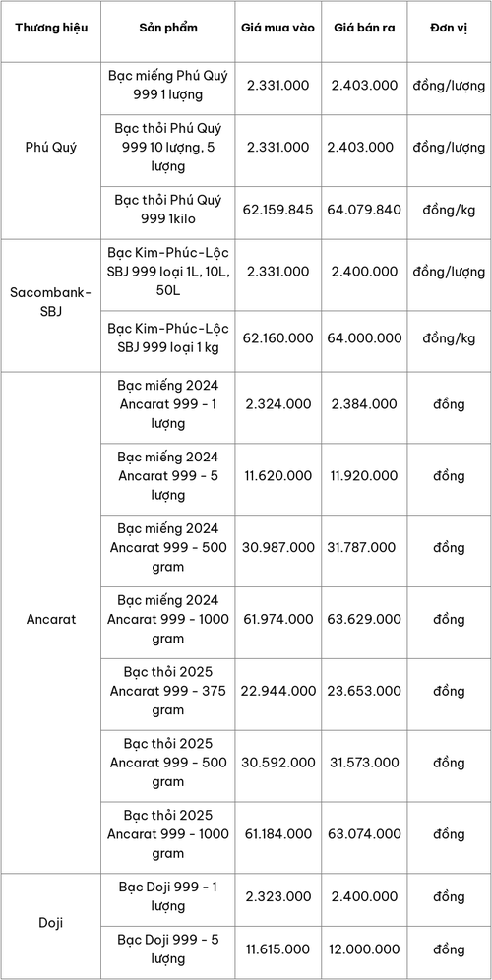Click sell price 63.074.000
This screenshot has height=980, width=492.
364,834
